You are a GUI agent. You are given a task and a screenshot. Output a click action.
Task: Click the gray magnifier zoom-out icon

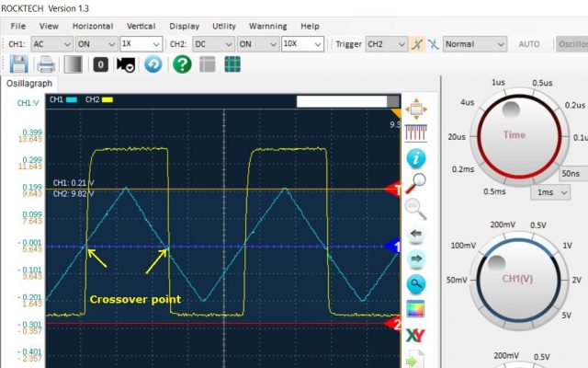pos(416,209)
